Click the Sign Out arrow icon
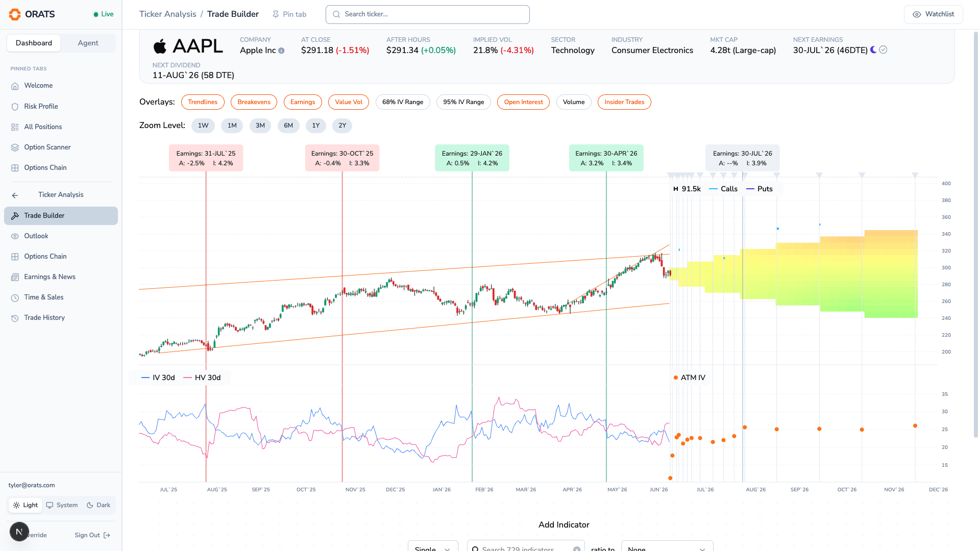This screenshot has height=551, width=980. pyautogui.click(x=107, y=535)
